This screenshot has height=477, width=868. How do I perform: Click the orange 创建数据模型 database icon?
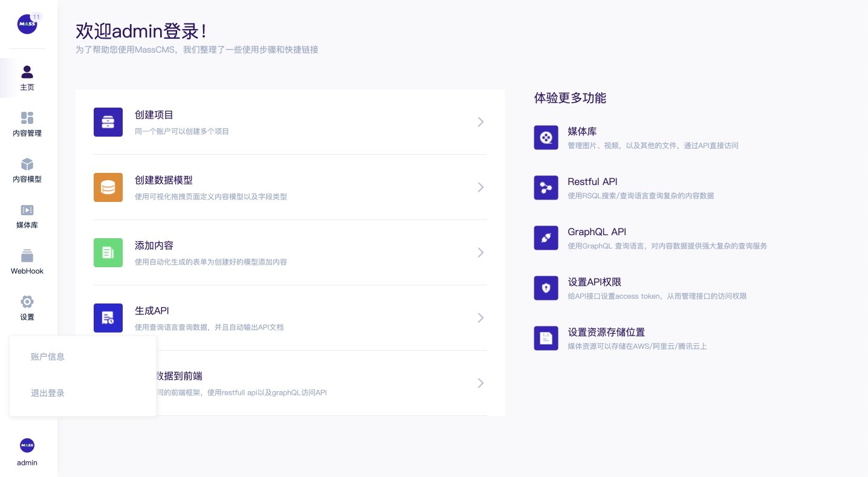click(x=108, y=187)
